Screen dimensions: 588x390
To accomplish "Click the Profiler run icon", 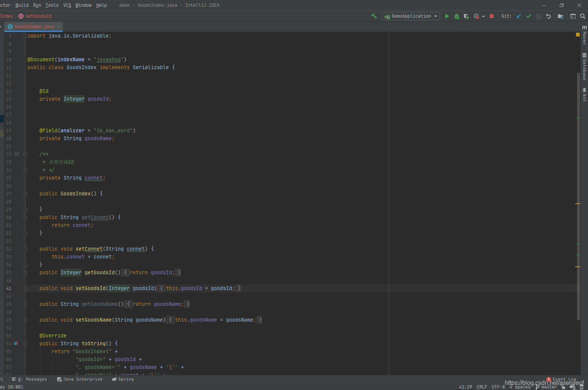I will pyautogui.click(x=477, y=16).
